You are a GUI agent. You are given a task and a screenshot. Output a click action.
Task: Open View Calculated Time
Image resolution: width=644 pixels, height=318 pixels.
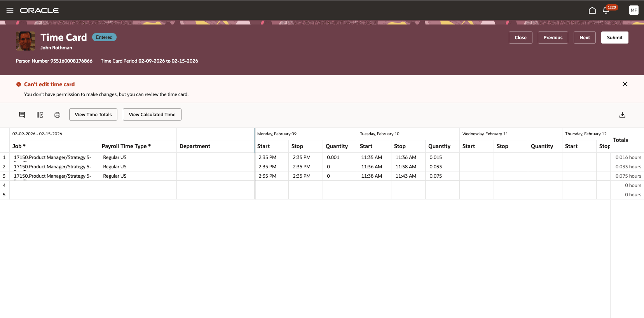click(x=152, y=115)
